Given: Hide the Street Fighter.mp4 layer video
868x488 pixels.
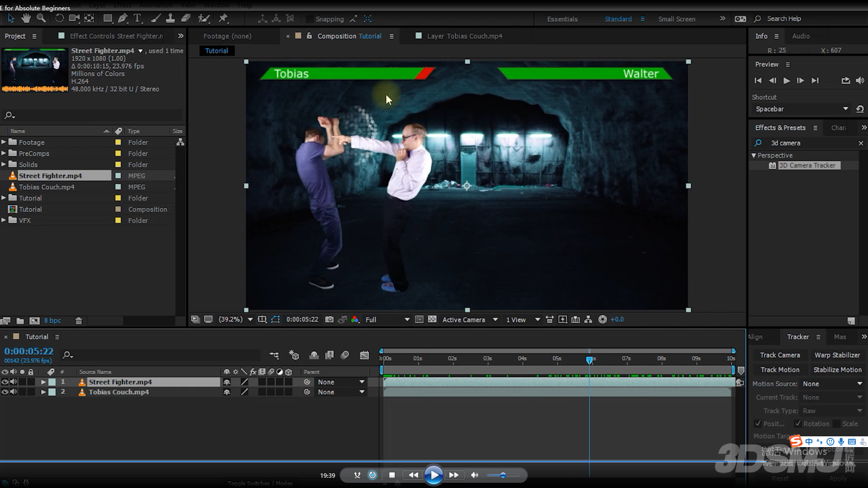Looking at the screenshot, I should (5, 382).
